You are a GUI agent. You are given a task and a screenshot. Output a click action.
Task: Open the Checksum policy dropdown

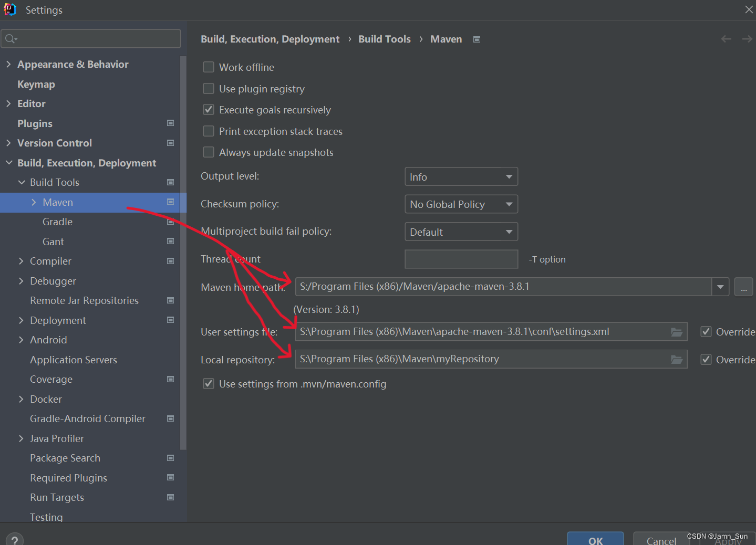[x=461, y=204]
